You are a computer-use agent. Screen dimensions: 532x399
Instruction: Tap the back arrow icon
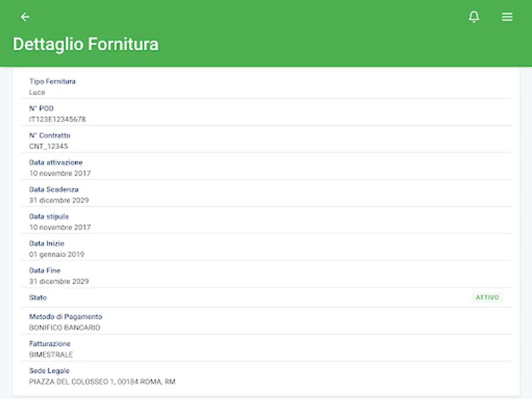[25, 17]
